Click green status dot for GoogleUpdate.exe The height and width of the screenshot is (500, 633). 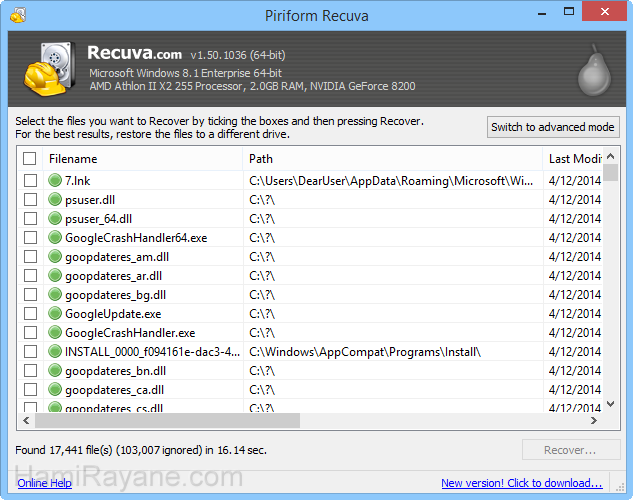click(54, 314)
